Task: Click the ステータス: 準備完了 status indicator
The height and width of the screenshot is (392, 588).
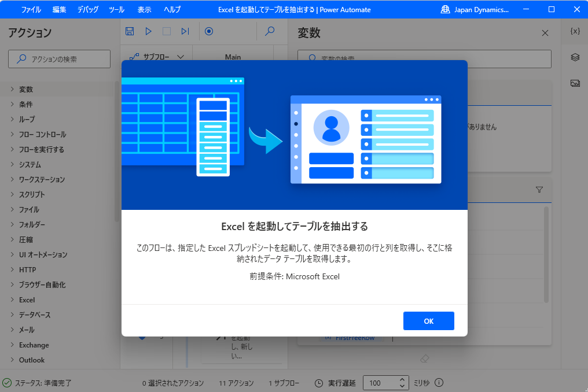Action: [37, 383]
